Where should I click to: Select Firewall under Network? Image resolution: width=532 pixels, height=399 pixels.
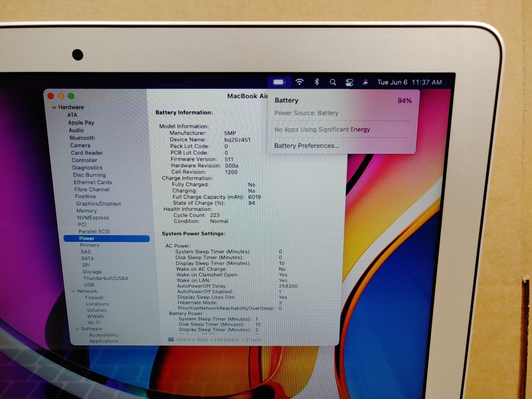click(x=94, y=298)
